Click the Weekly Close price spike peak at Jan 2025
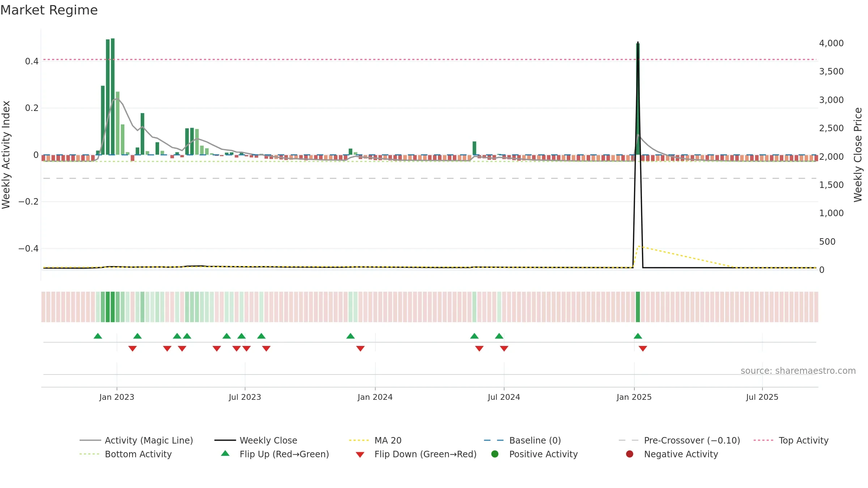Screen dimensions: 868x488 pos(638,43)
